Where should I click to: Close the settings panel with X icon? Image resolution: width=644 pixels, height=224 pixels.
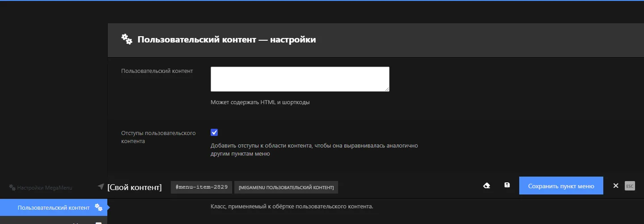coord(616,186)
